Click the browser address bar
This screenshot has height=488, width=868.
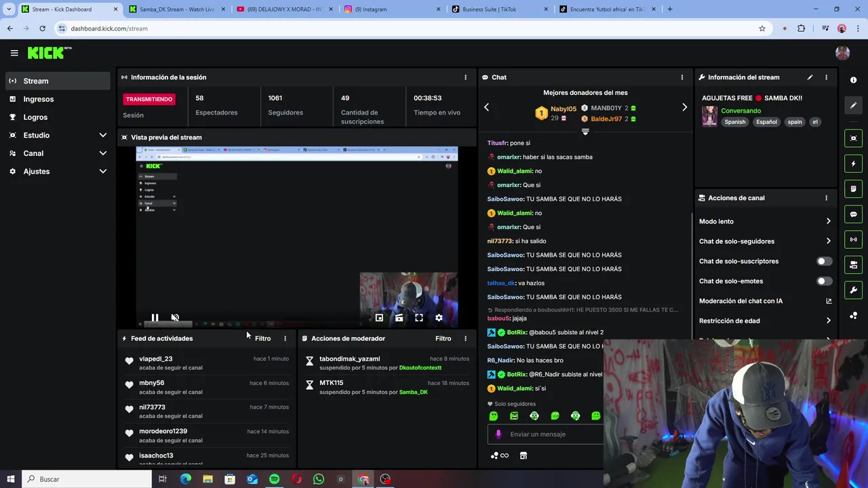pos(407,28)
